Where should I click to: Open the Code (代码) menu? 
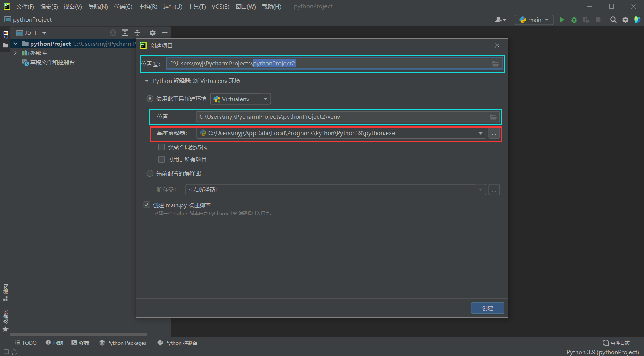tap(123, 7)
